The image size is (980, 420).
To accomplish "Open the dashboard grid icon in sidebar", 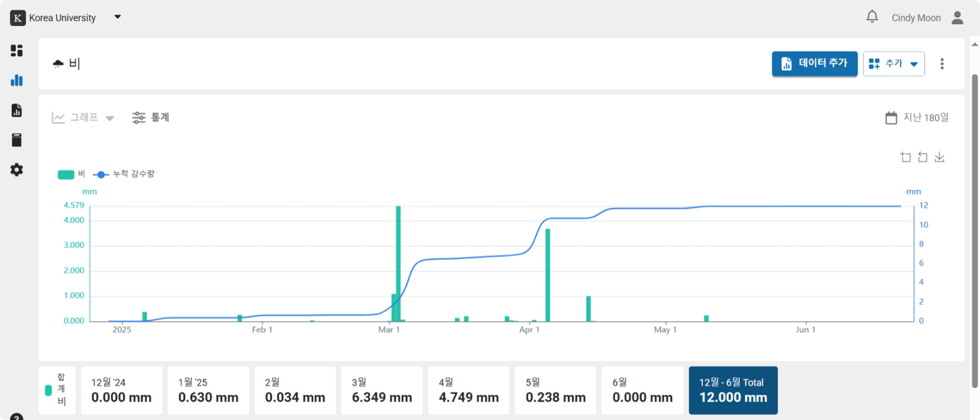I will 17,50.
